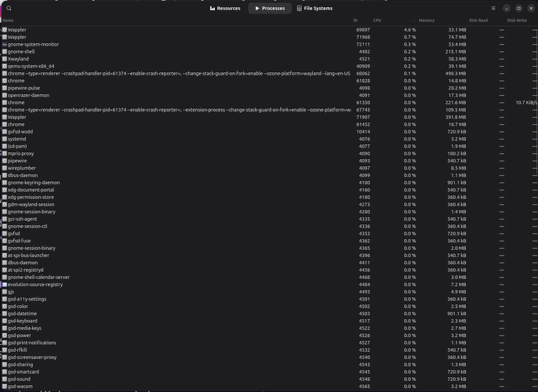Sort processes by the CPU column
Screen dimensions: 538x392
click(377, 20)
